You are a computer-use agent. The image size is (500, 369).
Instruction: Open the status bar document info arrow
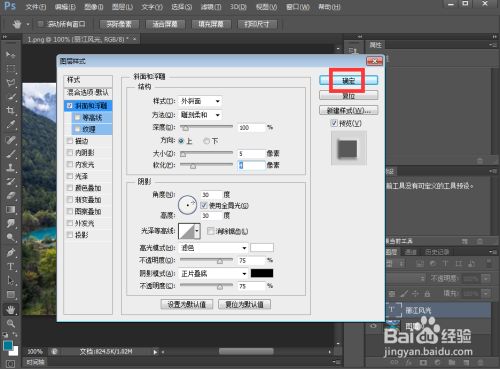tap(155, 352)
